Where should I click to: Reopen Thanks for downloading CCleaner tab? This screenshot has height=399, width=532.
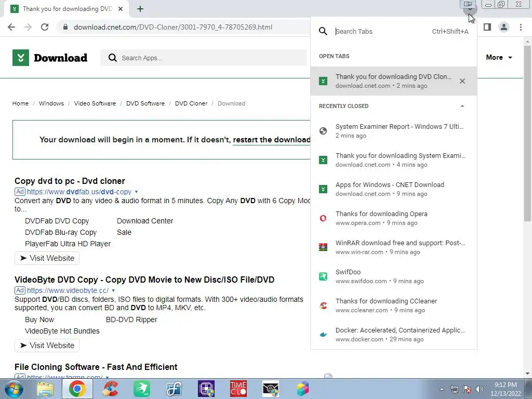point(394,305)
